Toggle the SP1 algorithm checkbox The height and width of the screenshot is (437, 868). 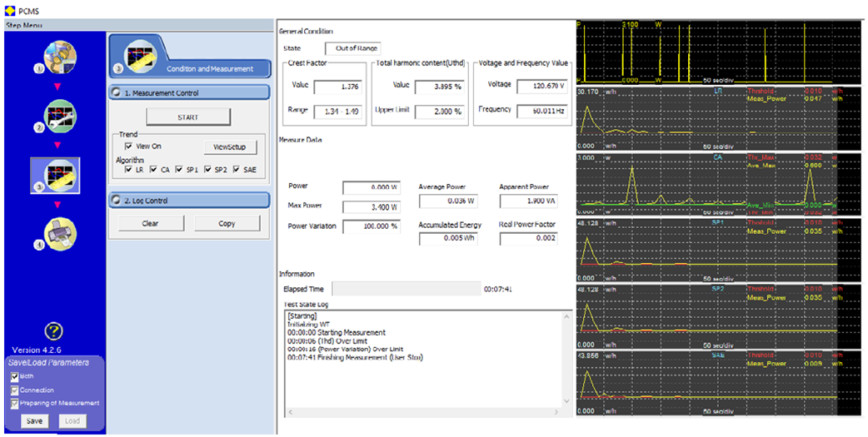pos(180,170)
